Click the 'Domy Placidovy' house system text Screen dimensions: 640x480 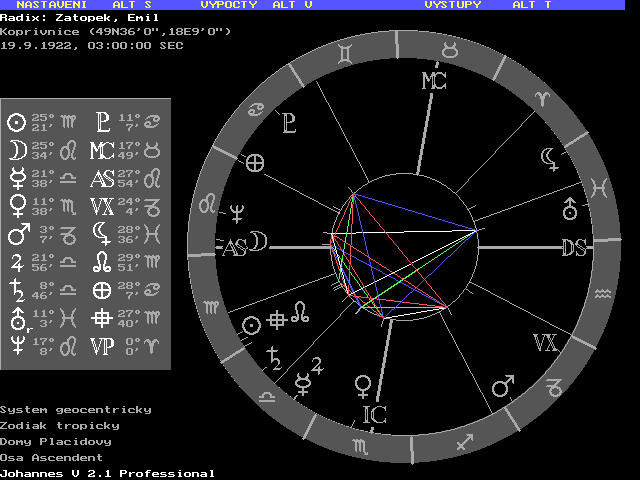(56, 441)
